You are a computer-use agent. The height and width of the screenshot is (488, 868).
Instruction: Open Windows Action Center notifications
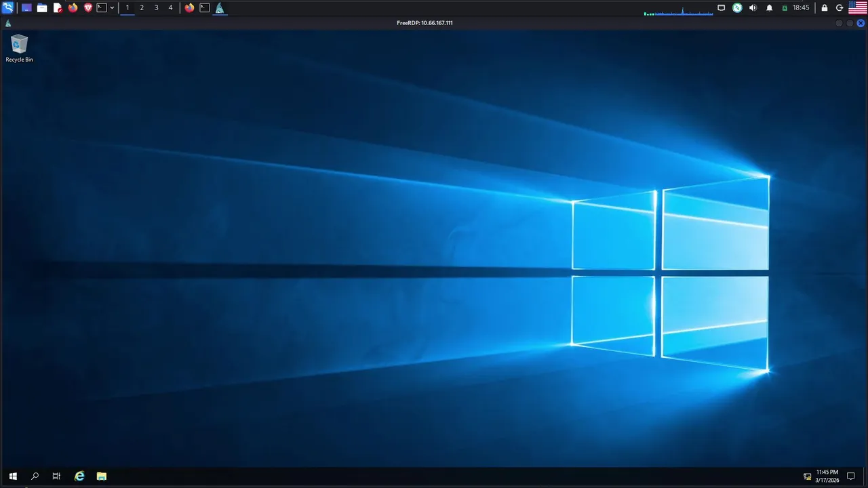(x=851, y=476)
